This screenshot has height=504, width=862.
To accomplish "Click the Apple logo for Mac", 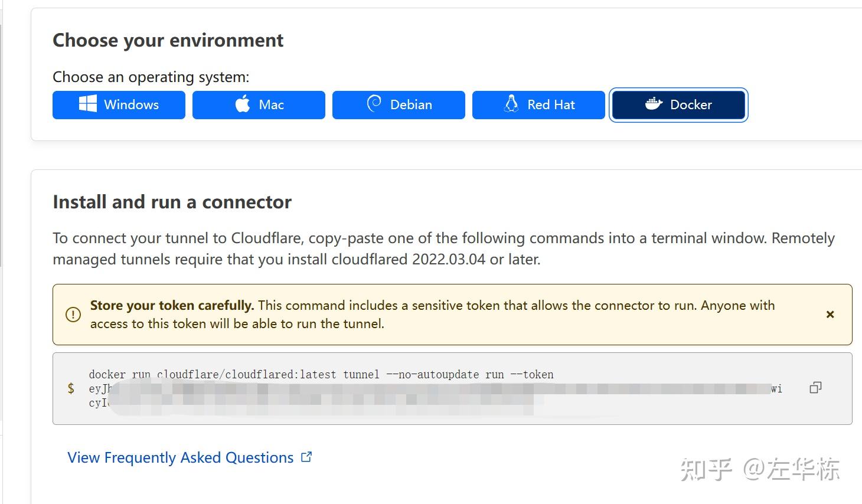I will 243,104.
